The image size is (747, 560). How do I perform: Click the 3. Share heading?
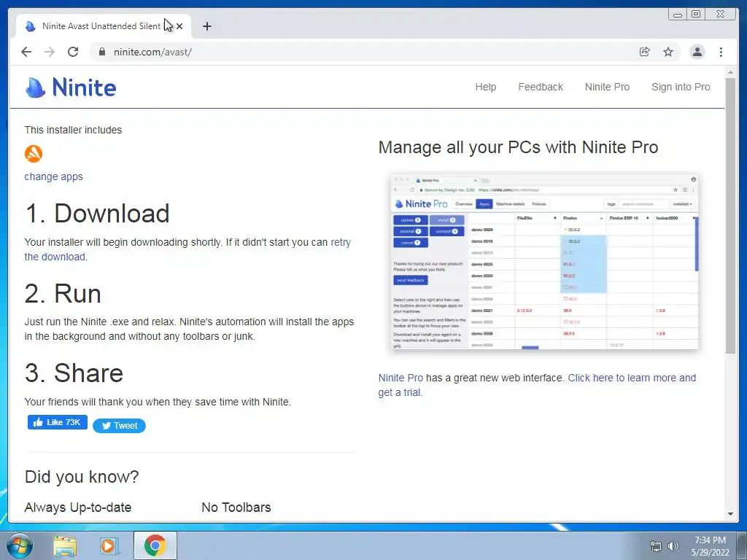74,373
